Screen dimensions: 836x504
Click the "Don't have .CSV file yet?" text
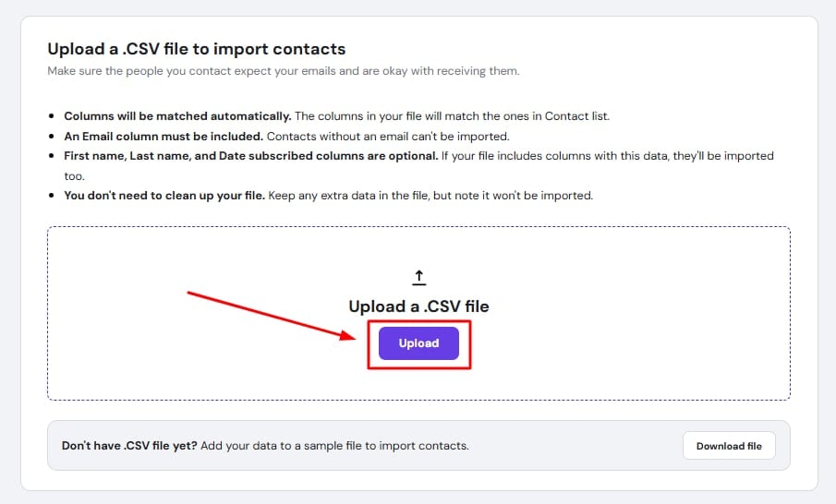click(127, 446)
